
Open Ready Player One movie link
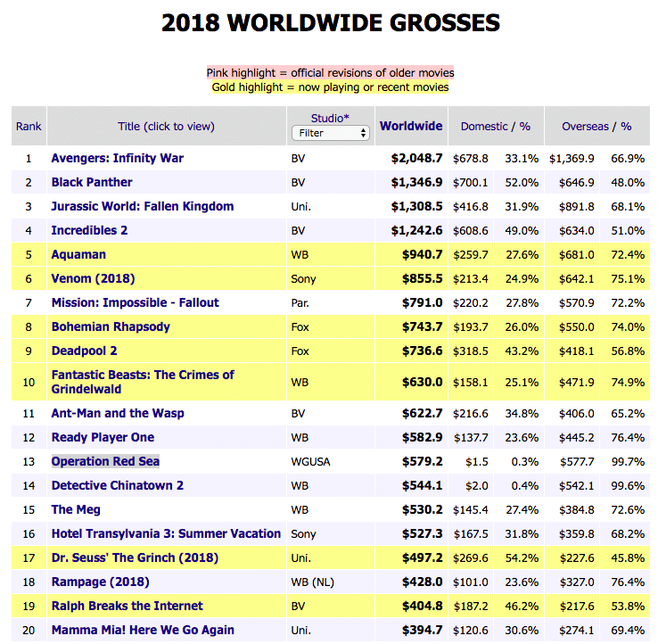(103, 437)
